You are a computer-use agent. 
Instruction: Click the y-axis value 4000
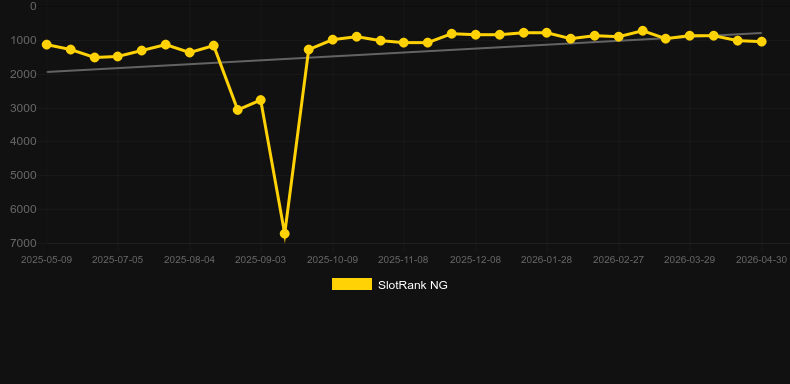coord(23,142)
